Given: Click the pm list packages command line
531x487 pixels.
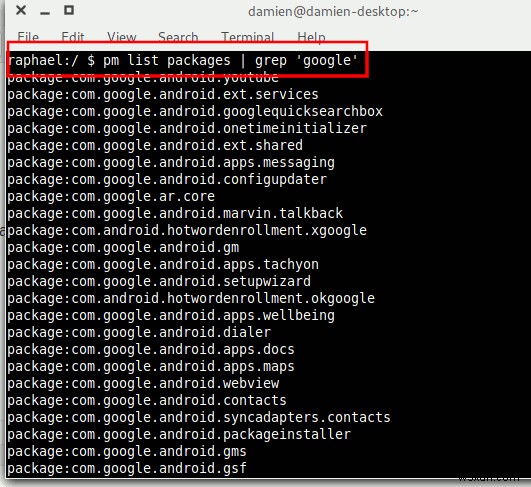Looking at the screenshot, I should 183,61.
